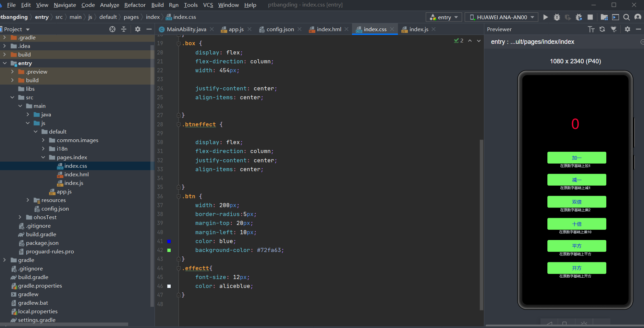The width and height of the screenshot is (644, 328).
Task: Open the Refactor menu
Action: click(x=135, y=5)
